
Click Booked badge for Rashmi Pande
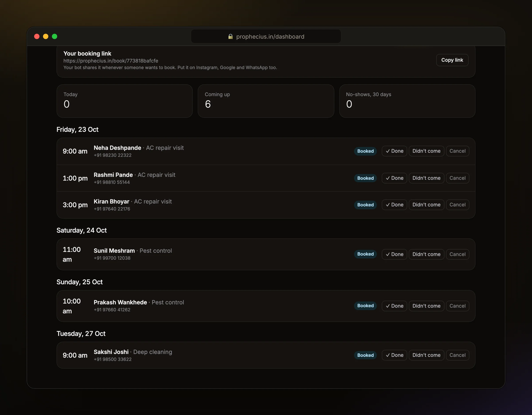pos(365,178)
